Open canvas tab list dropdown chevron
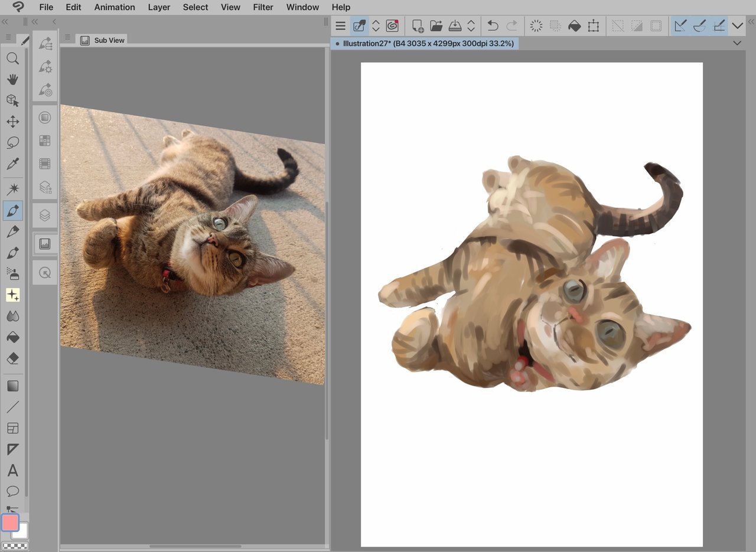 coord(737,43)
